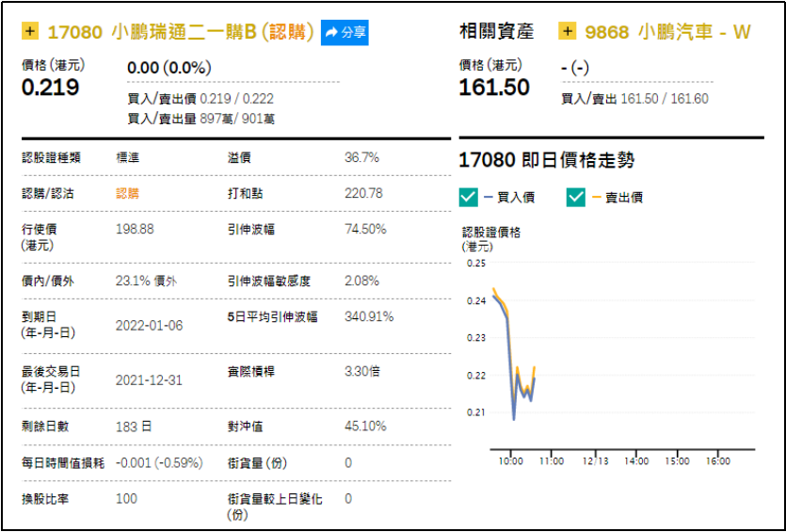This screenshot has width=786, height=532.
Task: Select expiry date 2022-01-06
Action: (x=149, y=326)
